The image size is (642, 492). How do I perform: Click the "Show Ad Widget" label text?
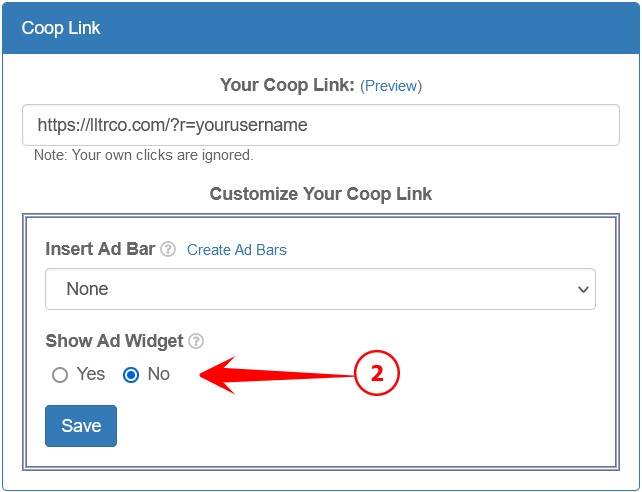click(x=114, y=341)
